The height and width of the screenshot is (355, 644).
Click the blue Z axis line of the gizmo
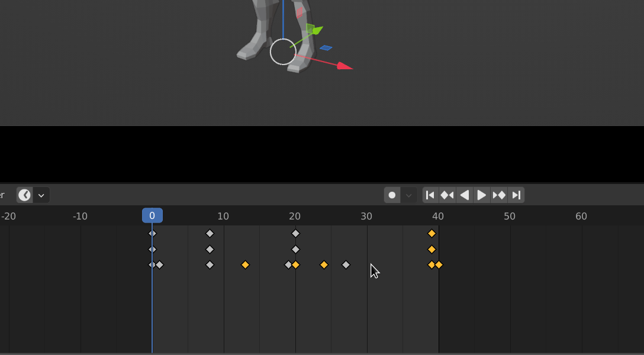coord(283,20)
